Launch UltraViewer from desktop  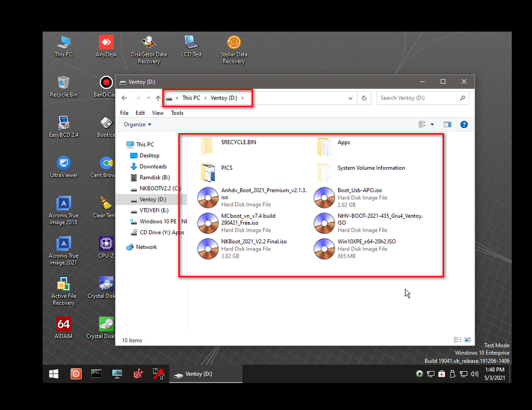pyautogui.click(x=64, y=167)
